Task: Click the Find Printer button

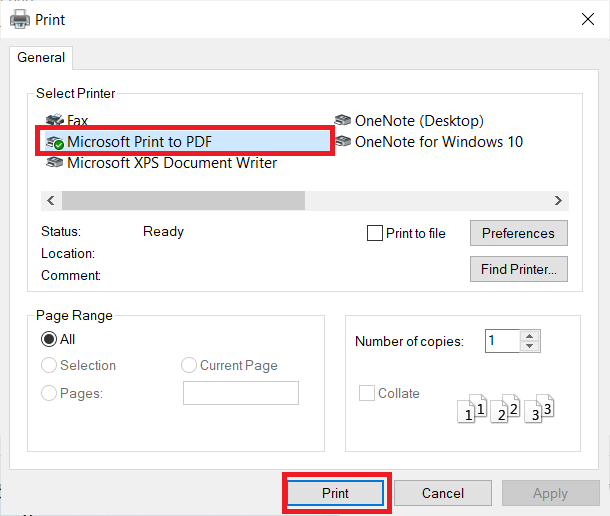Action: point(518,269)
